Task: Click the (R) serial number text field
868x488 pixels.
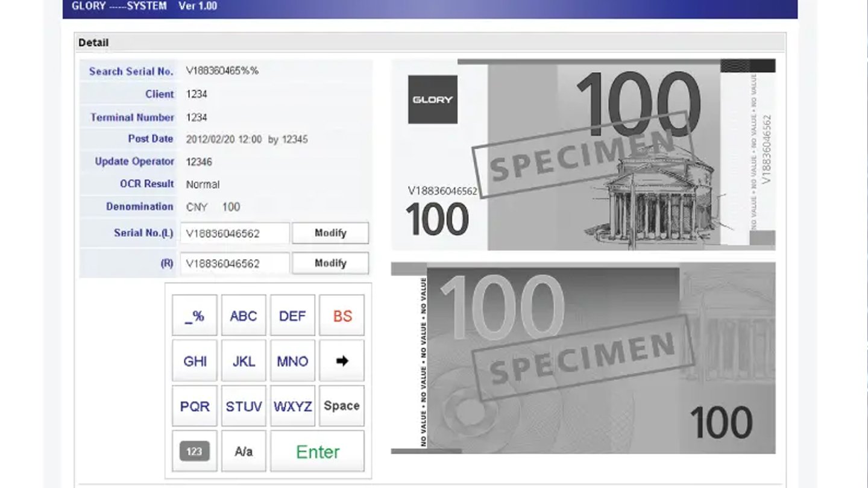Action: (x=235, y=264)
